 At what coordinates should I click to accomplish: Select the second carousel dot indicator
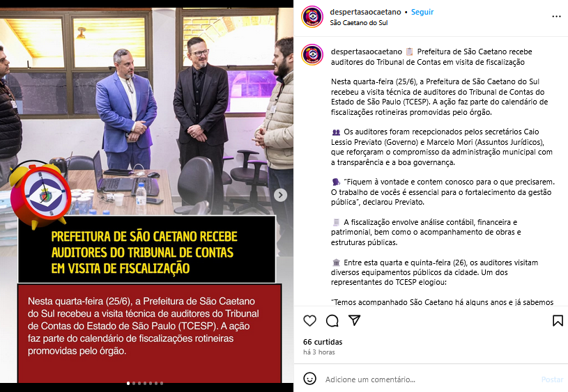(x=134, y=383)
